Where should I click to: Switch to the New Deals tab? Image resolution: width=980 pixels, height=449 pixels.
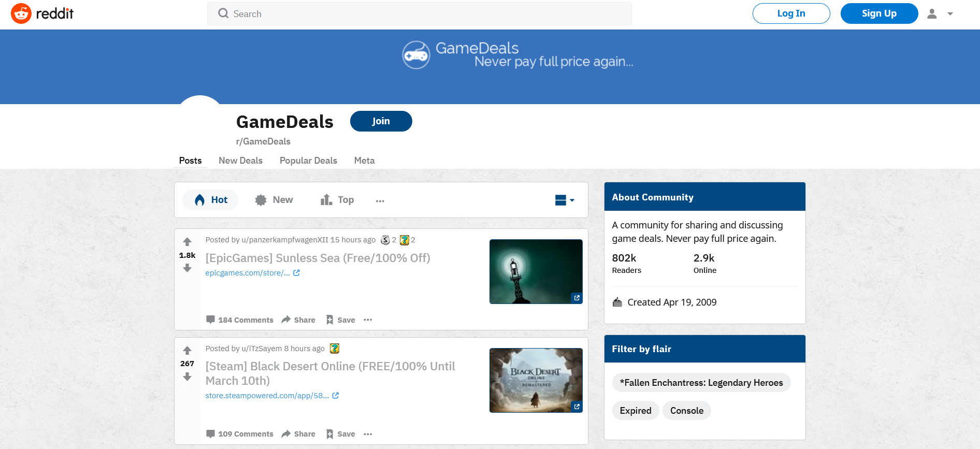[240, 161]
